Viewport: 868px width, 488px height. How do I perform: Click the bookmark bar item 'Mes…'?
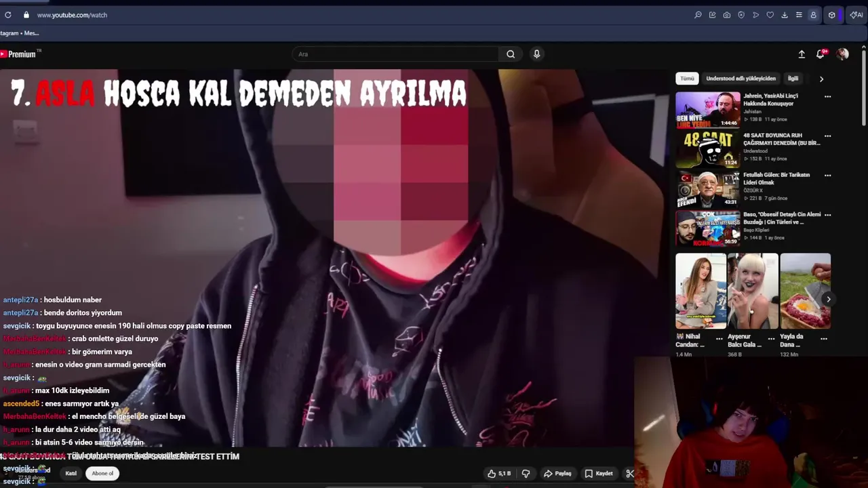[x=31, y=33]
